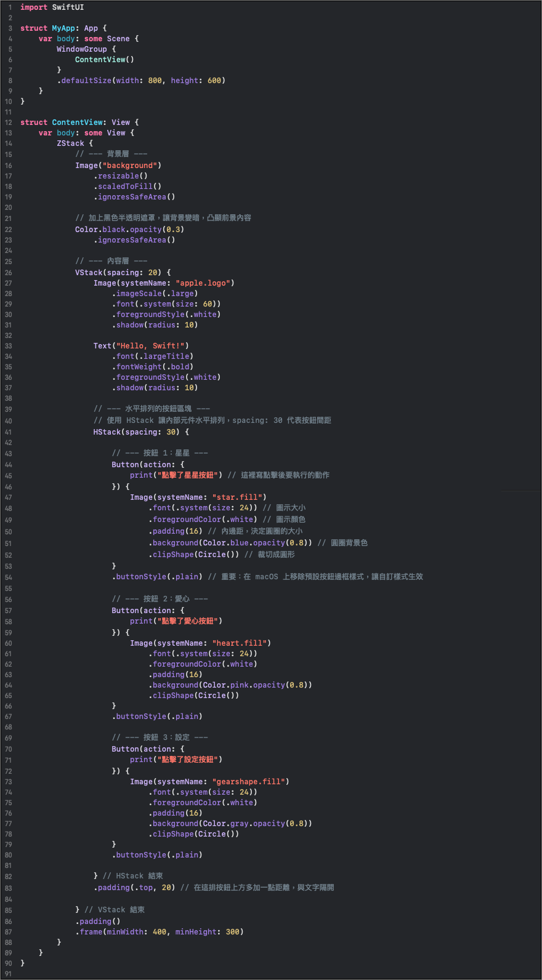Click the "star.fill" string literal

(x=237, y=497)
